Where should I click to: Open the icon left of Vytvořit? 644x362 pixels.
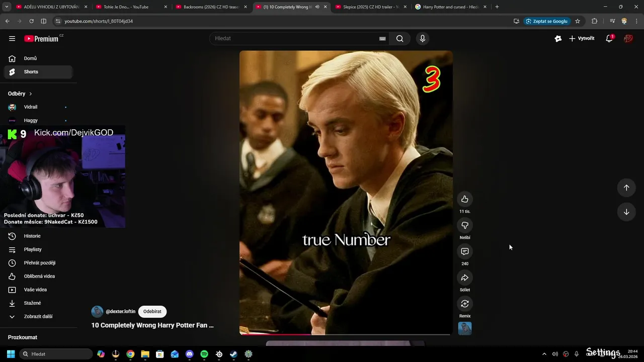tap(558, 38)
